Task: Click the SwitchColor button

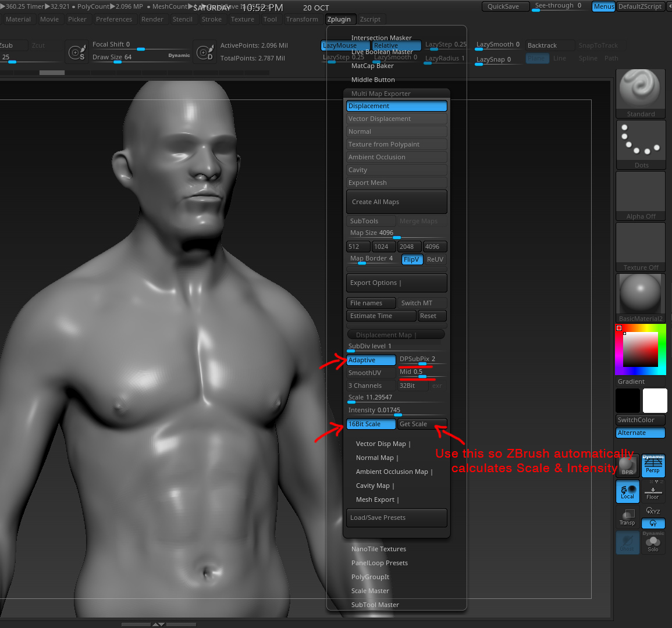Action: coord(640,420)
